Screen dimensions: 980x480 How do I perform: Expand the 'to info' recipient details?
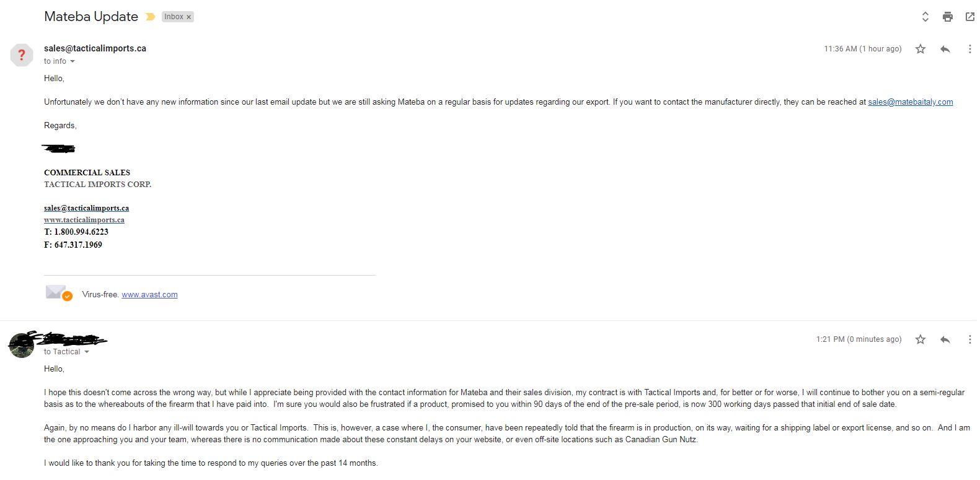[73, 61]
